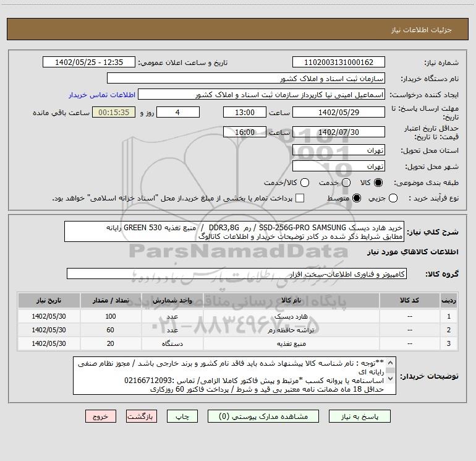476x461 pixels.
Task: Click the جزئیات اطلاعات نیاز header title
Action: (422, 30)
